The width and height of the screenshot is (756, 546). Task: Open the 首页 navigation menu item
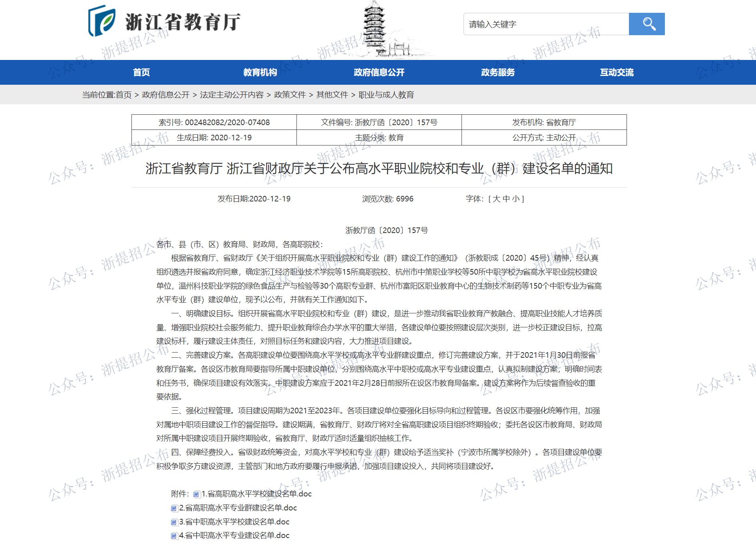coord(141,72)
